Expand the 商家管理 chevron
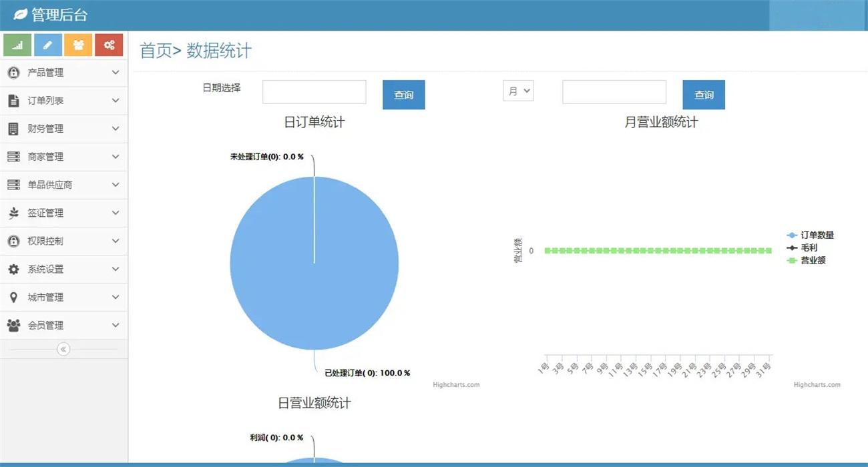 116,157
